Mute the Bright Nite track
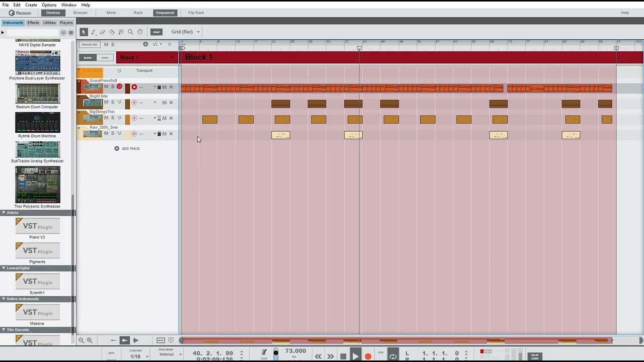Screen dimensions: 644x362 click(106, 103)
